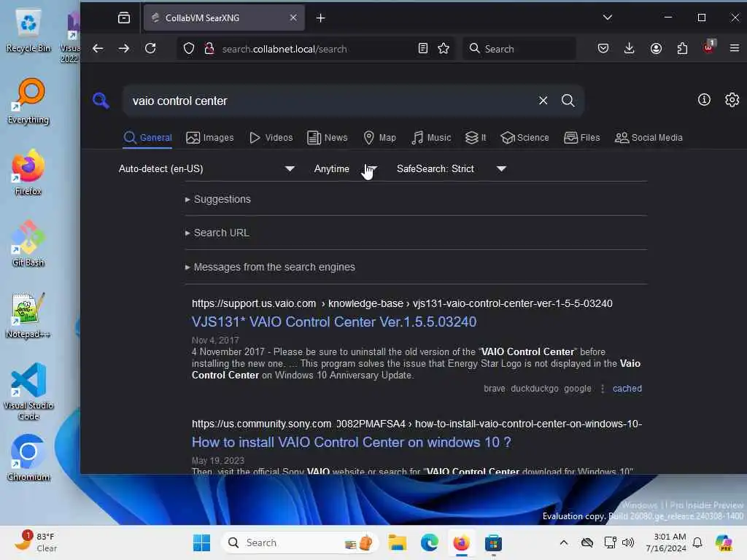Viewport: 747px width, 560px height.
Task: Reload the current page
Action: [x=150, y=49]
